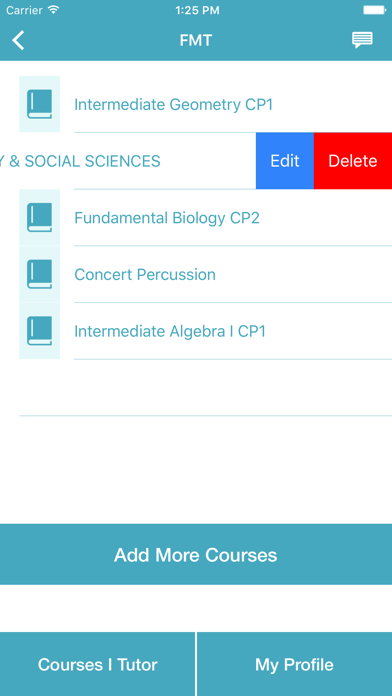Tap the time display in status bar
The height and width of the screenshot is (696, 392).
(197, 10)
